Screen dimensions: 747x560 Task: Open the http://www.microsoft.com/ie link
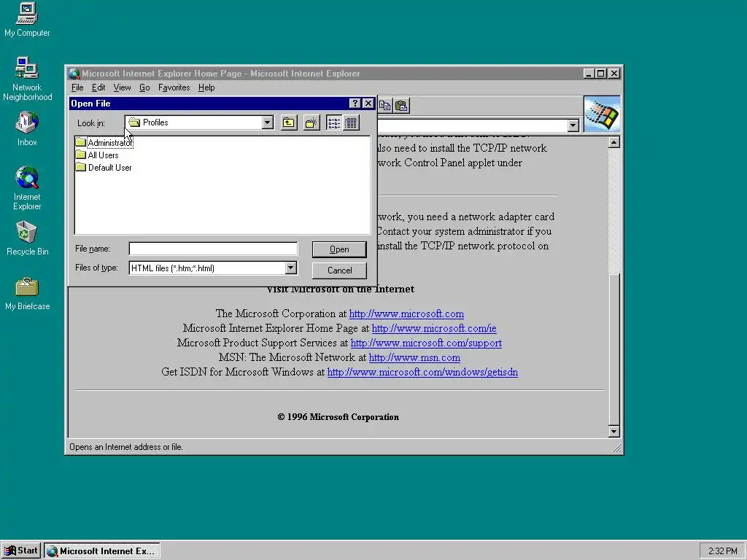(x=434, y=329)
